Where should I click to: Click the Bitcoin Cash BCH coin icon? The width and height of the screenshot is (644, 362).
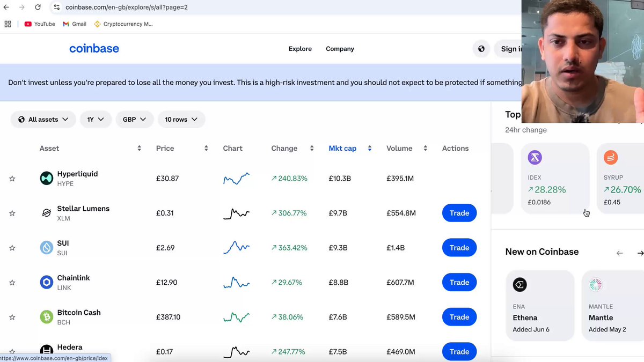pyautogui.click(x=47, y=317)
